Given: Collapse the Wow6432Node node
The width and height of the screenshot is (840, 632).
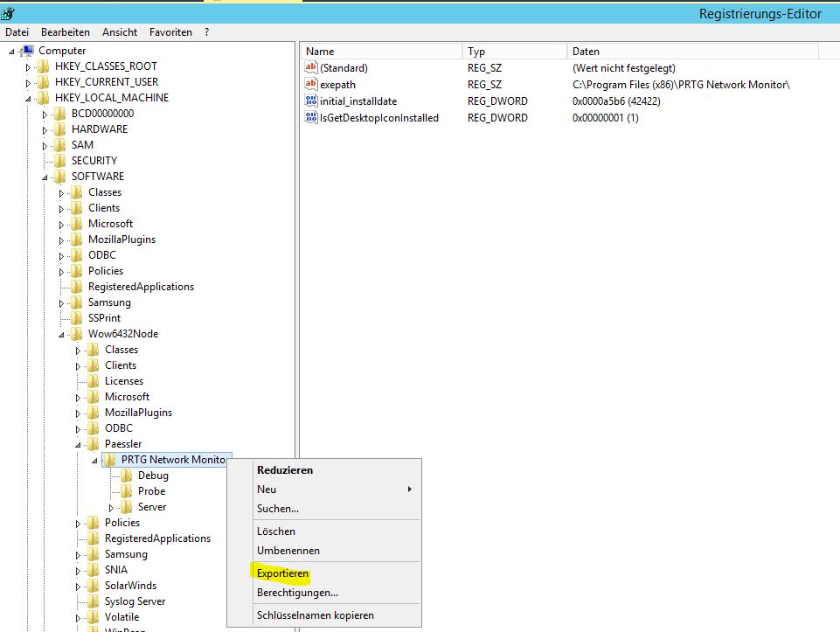Looking at the screenshot, I should 61,335.
